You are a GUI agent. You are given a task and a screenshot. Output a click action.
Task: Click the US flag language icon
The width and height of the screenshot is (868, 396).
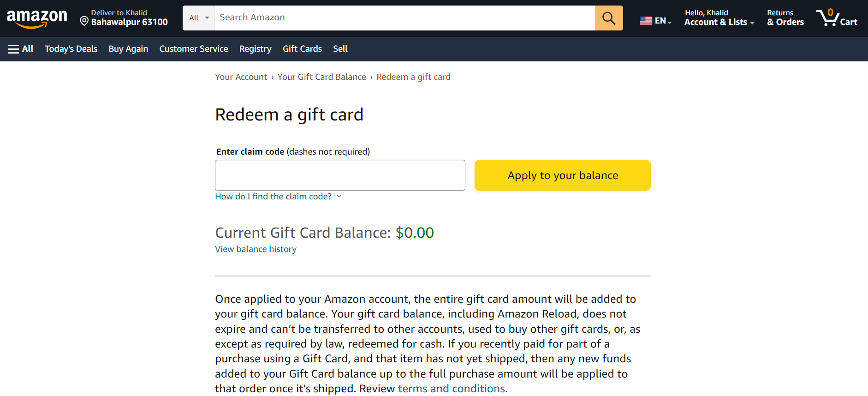(x=646, y=21)
